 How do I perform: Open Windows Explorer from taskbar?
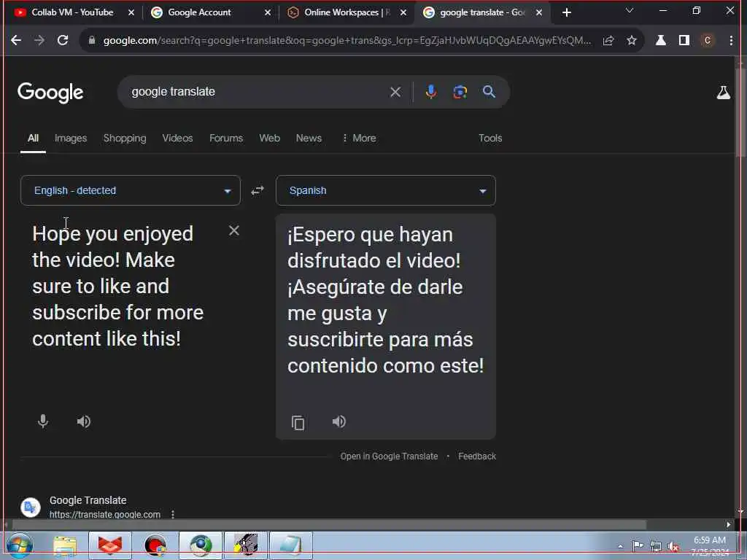tap(65, 545)
